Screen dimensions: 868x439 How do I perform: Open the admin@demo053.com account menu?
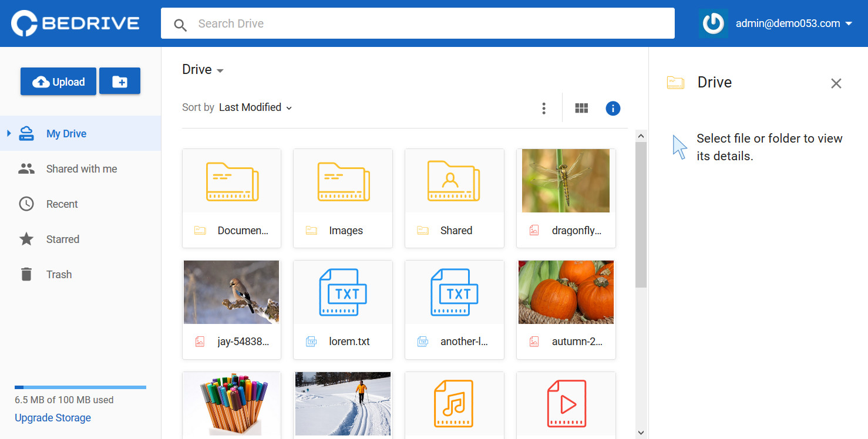(x=794, y=23)
